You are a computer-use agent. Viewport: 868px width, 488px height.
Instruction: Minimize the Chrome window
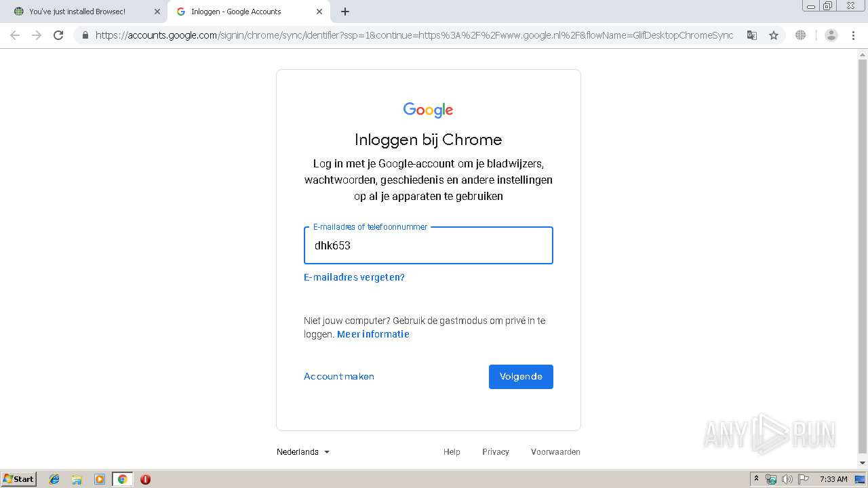[x=811, y=6]
